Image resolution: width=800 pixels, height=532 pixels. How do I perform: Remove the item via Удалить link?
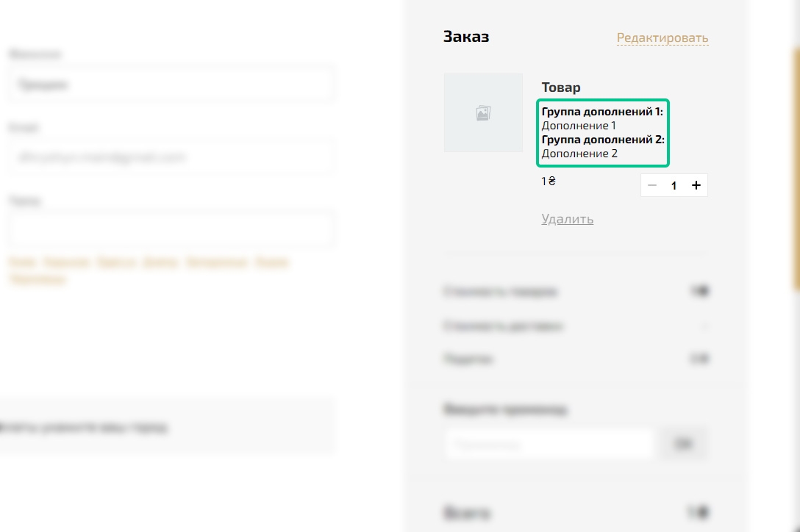[x=568, y=219]
